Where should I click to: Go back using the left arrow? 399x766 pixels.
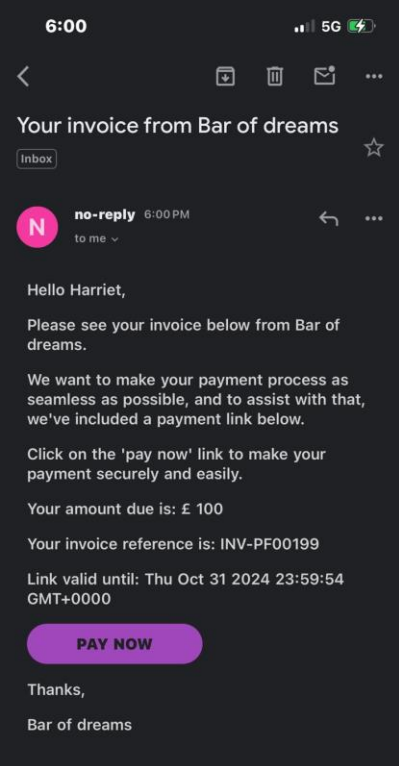(x=23, y=76)
